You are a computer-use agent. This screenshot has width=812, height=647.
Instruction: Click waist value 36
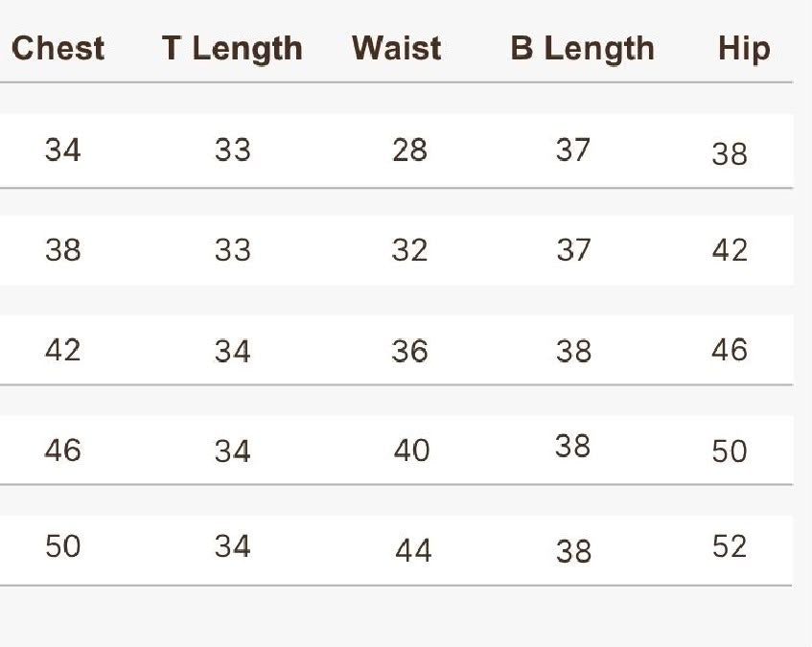pyautogui.click(x=409, y=351)
